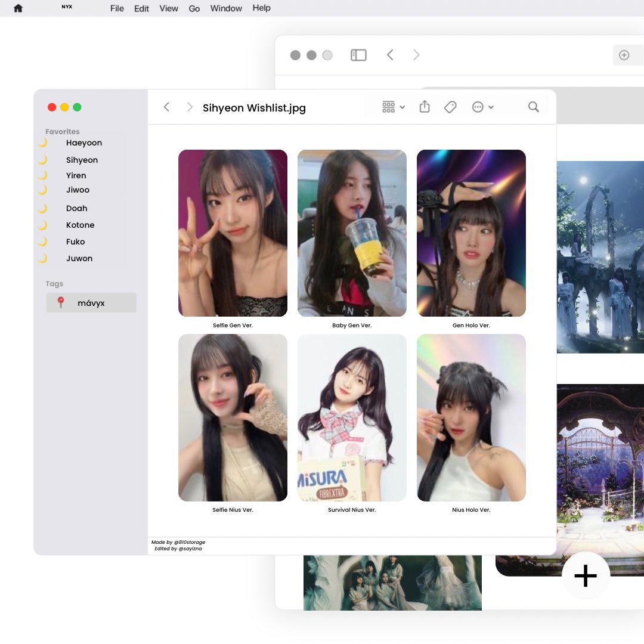
Task: Expand the view options chevron
Action: [x=402, y=107]
